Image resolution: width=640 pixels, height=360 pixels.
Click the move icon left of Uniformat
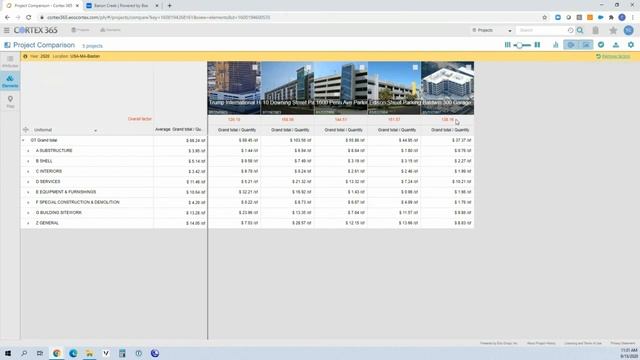26,130
